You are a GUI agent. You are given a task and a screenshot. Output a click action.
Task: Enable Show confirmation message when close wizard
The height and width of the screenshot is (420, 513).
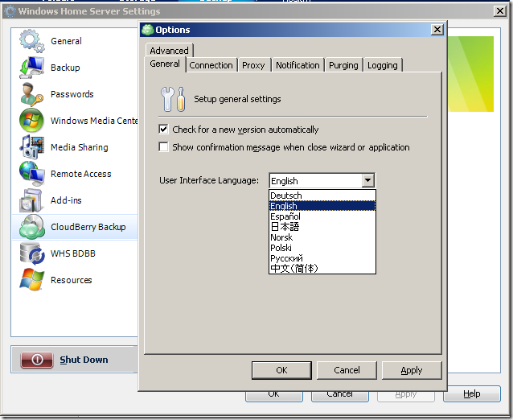point(163,147)
